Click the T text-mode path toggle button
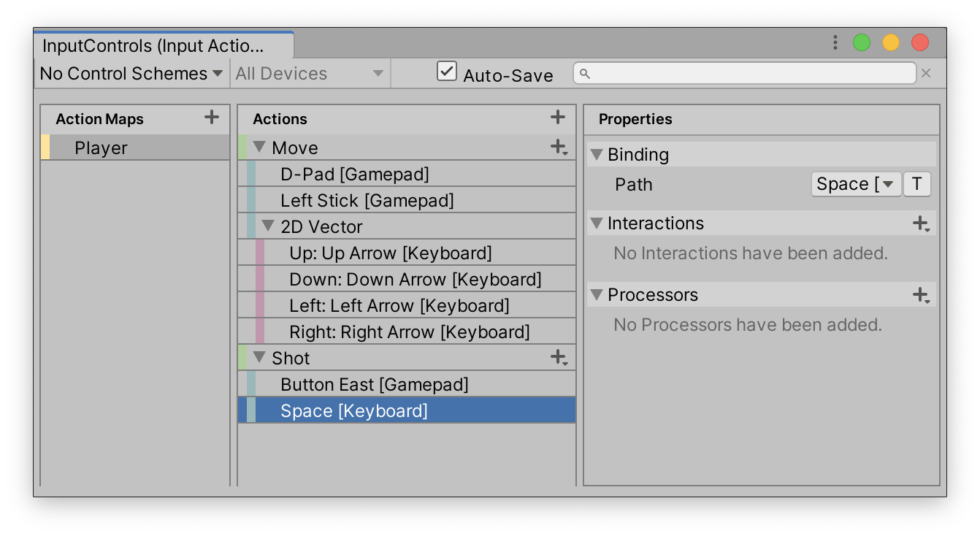Viewport: 980px width, 536px height. [x=917, y=184]
